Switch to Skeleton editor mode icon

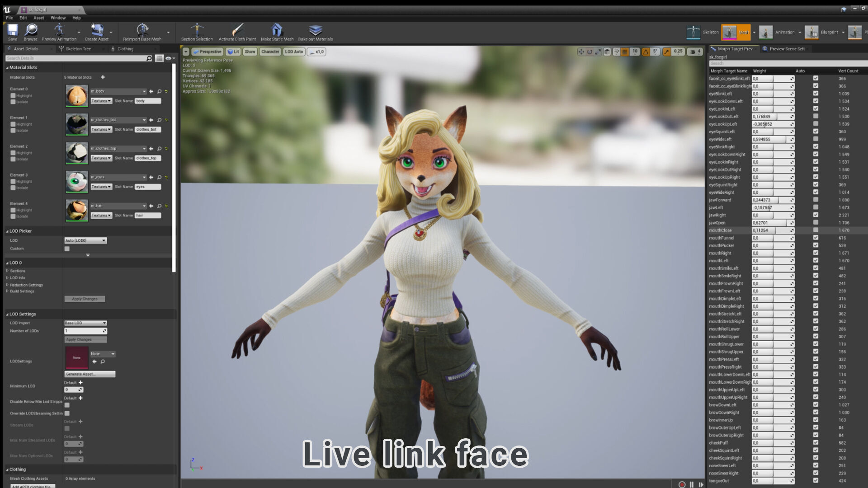(x=693, y=32)
